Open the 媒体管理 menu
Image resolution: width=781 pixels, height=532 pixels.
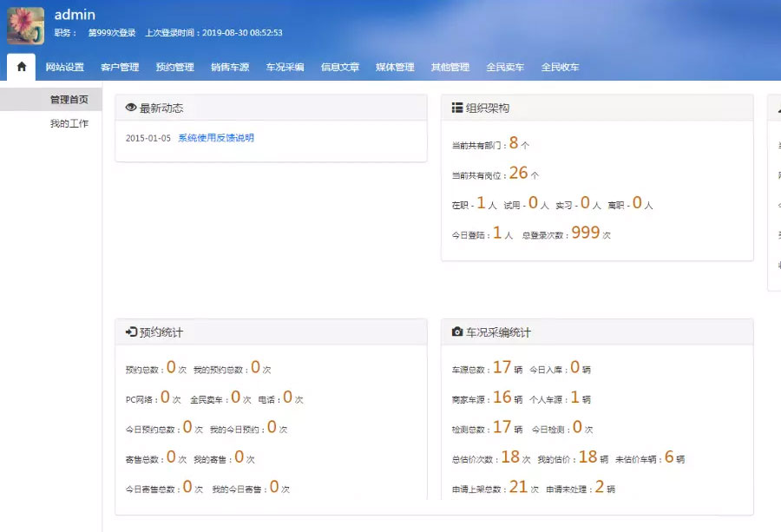(395, 68)
